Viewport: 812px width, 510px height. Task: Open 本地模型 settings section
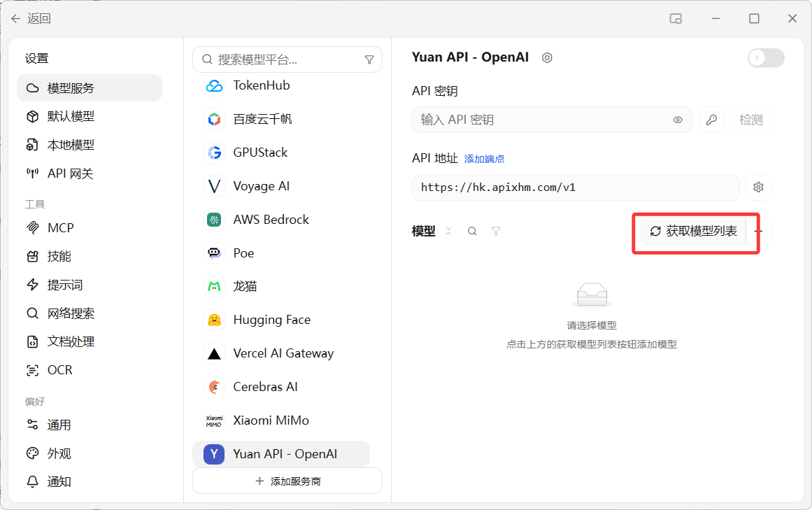tap(90, 145)
